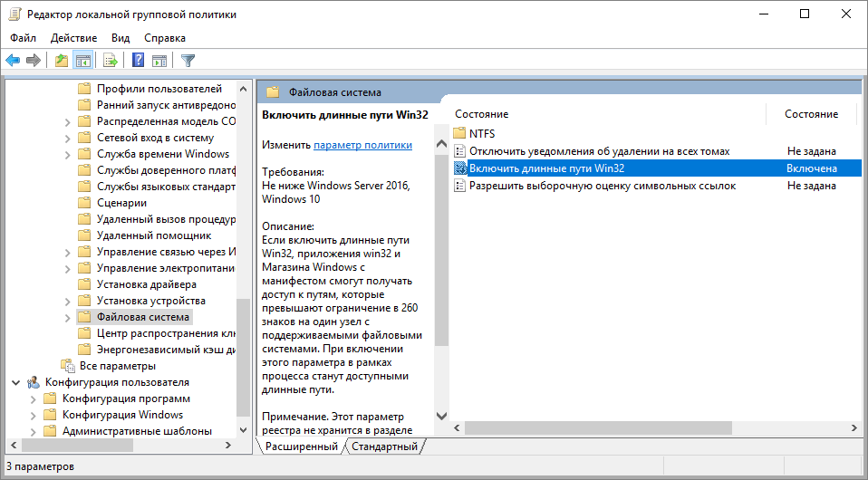Click the Filter funnel toolbar icon

click(x=188, y=61)
